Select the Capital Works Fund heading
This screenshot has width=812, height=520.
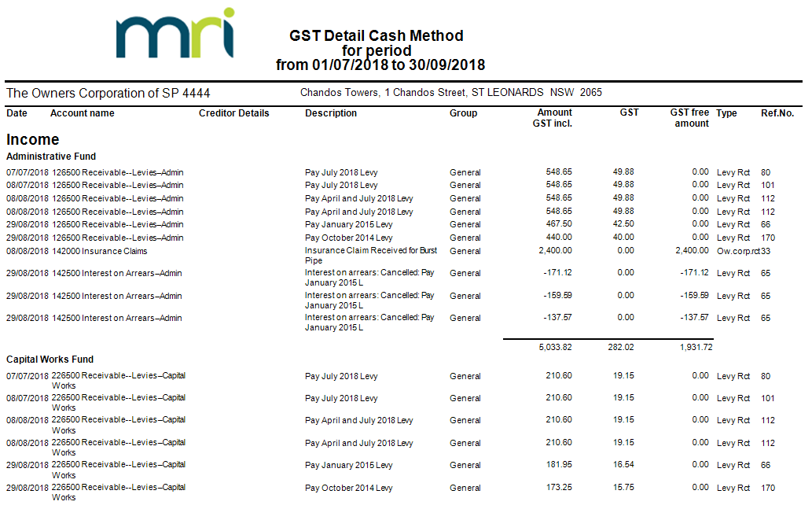(50, 360)
